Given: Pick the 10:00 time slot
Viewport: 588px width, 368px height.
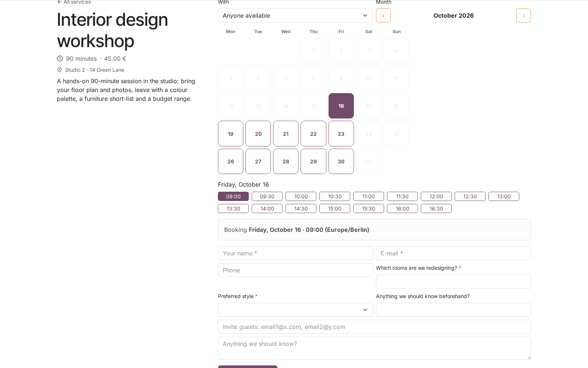Looking at the screenshot, I should tap(301, 197).
